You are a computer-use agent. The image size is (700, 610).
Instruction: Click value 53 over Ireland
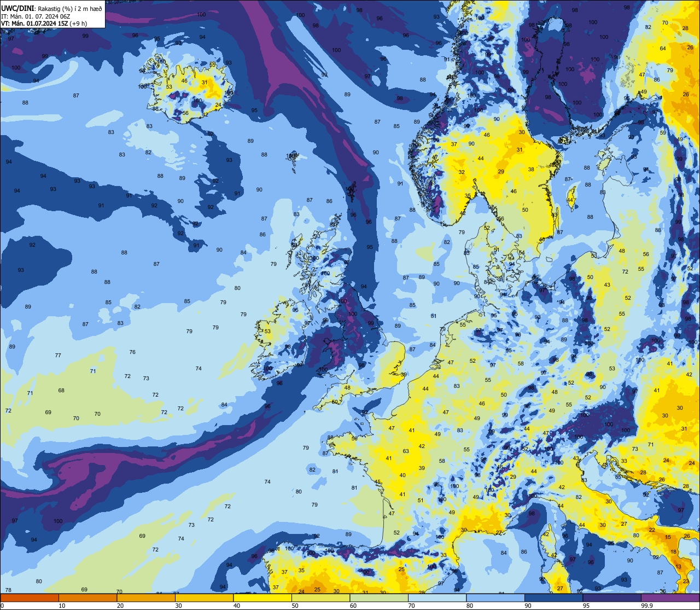[x=267, y=331]
